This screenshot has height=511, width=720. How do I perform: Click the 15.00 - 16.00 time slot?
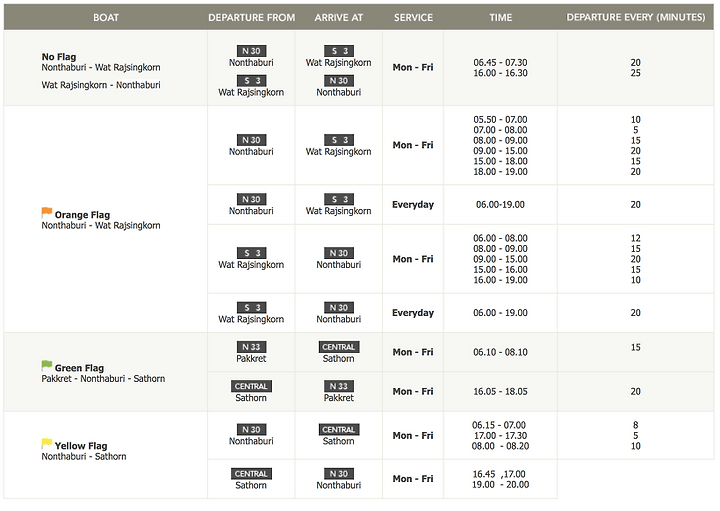pyautogui.click(x=501, y=270)
